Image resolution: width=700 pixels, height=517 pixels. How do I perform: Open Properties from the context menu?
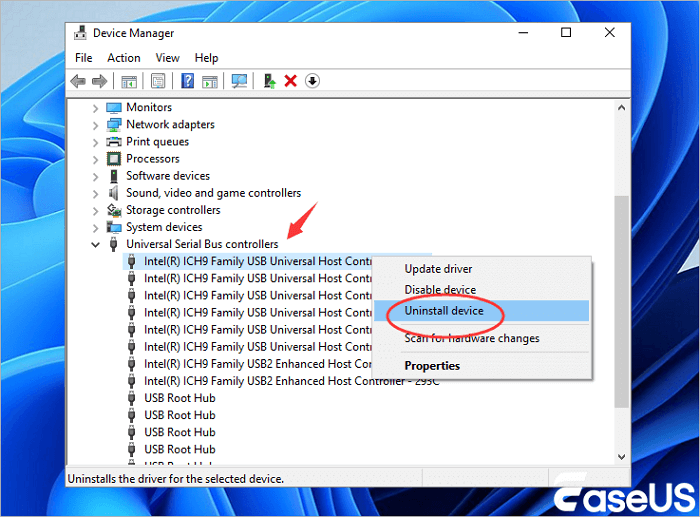pos(481,366)
